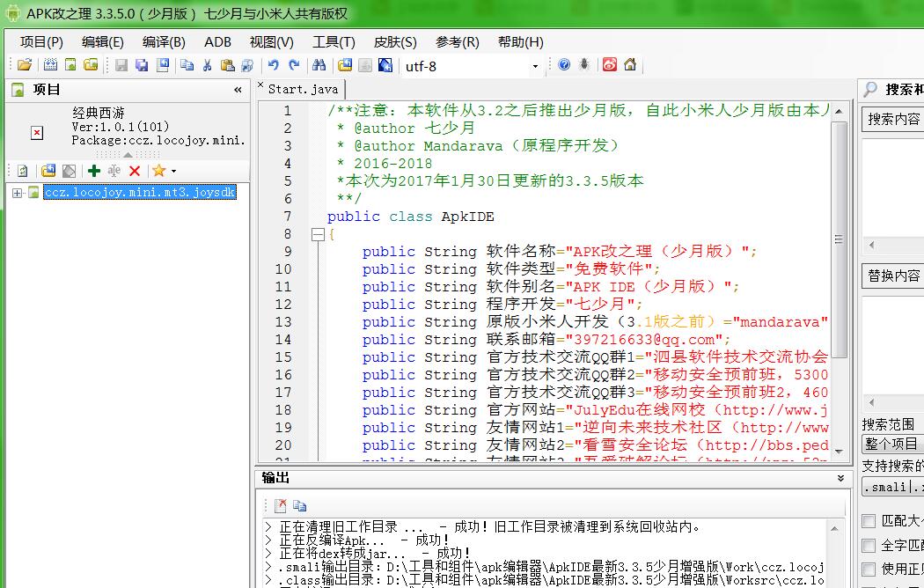Click the open folder toolbar icon

click(x=25, y=65)
